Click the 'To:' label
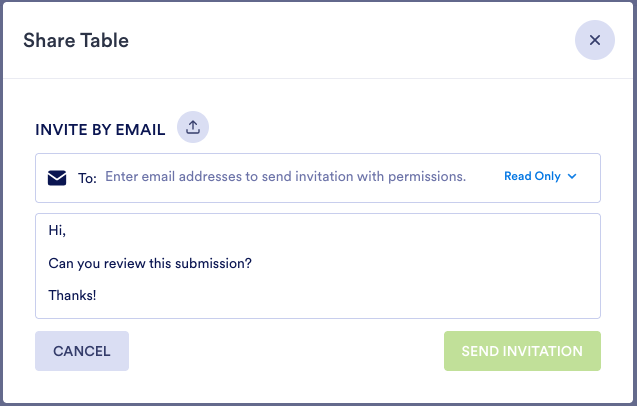The image size is (637, 406). pyautogui.click(x=87, y=178)
